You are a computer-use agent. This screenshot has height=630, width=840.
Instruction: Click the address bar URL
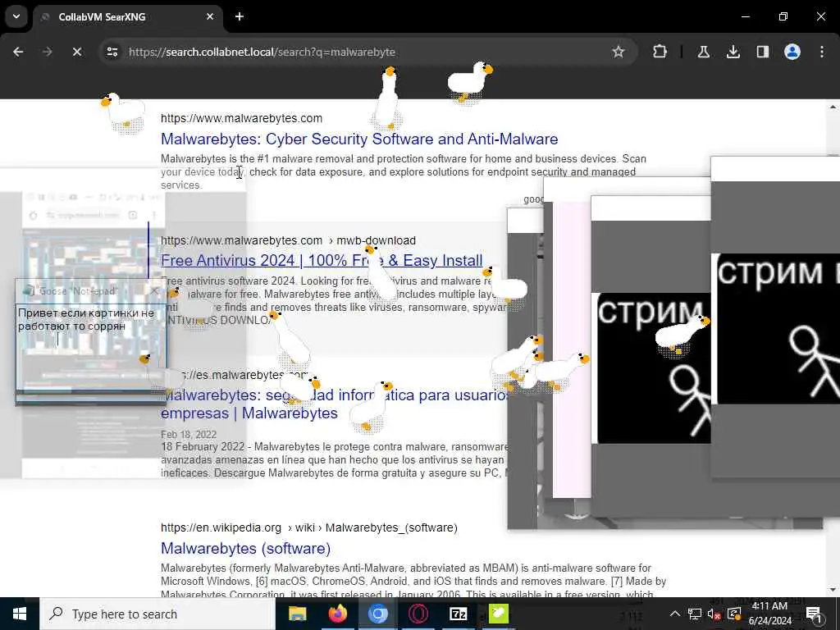click(262, 52)
